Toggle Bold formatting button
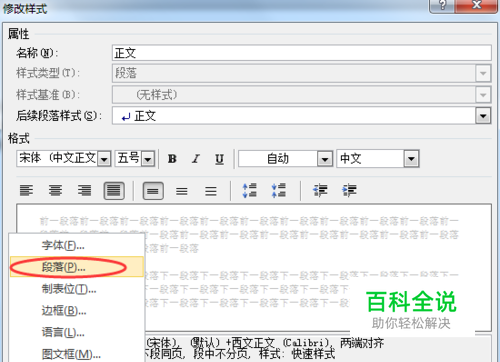Screen dimensions: 500x362 click(x=172, y=159)
